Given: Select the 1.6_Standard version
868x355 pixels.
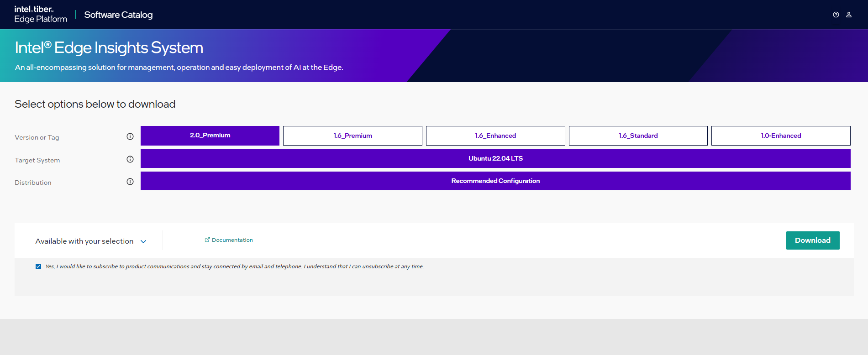Looking at the screenshot, I should [638, 136].
